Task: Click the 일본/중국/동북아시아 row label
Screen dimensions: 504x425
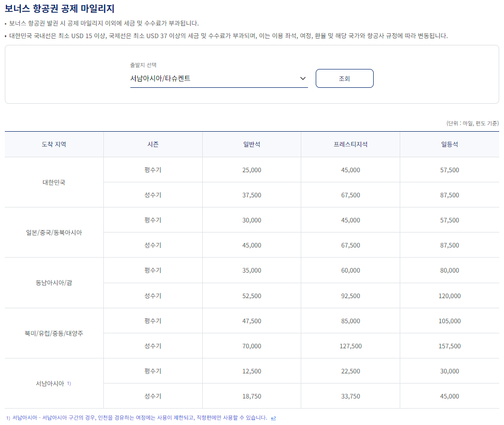Action: (x=53, y=232)
